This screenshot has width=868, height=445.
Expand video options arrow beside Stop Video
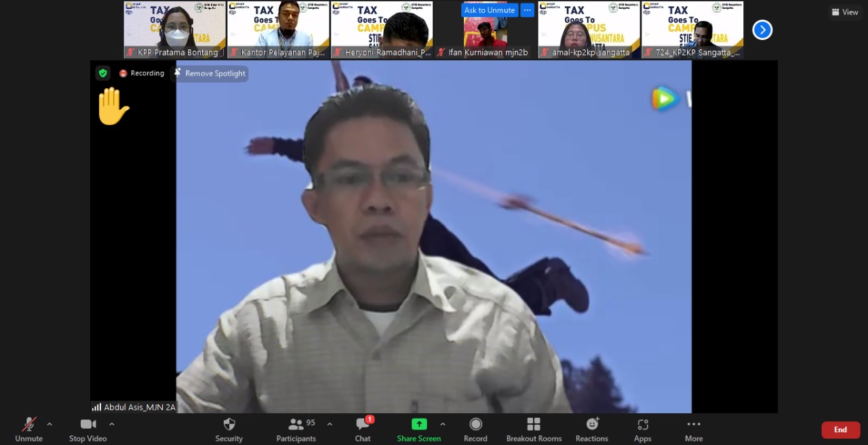click(112, 424)
